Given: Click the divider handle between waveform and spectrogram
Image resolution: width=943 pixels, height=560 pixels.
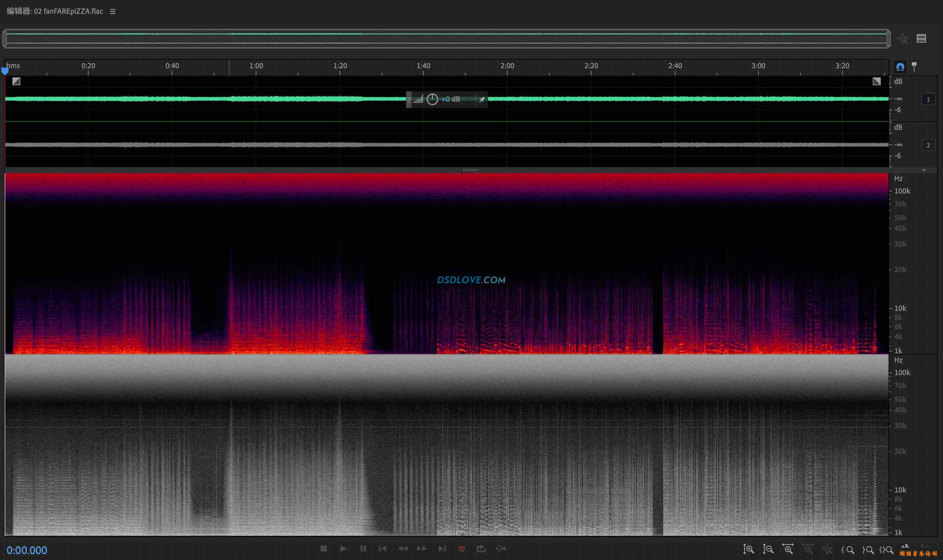Looking at the screenshot, I should tap(471, 170).
